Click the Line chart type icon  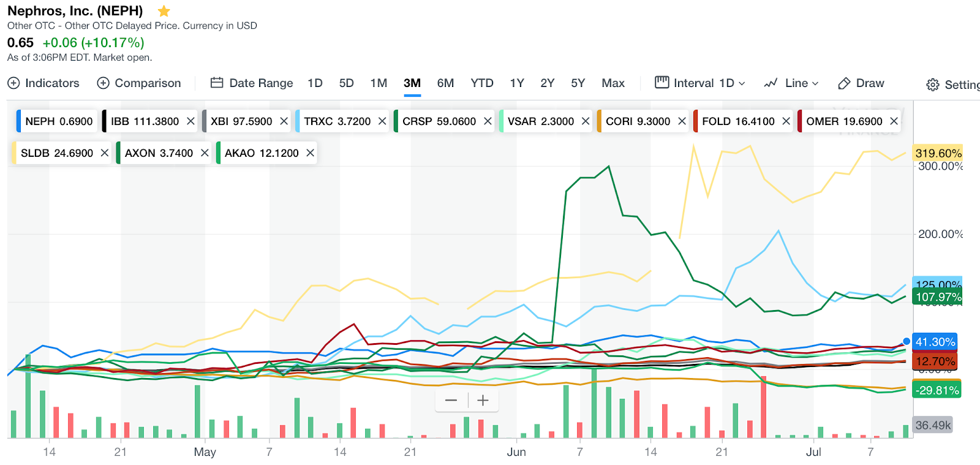(x=771, y=83)
